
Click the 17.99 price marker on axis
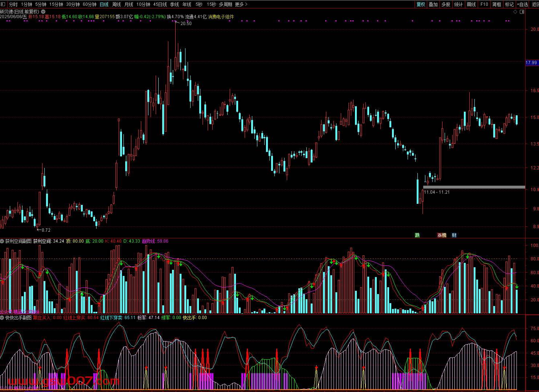531,63
